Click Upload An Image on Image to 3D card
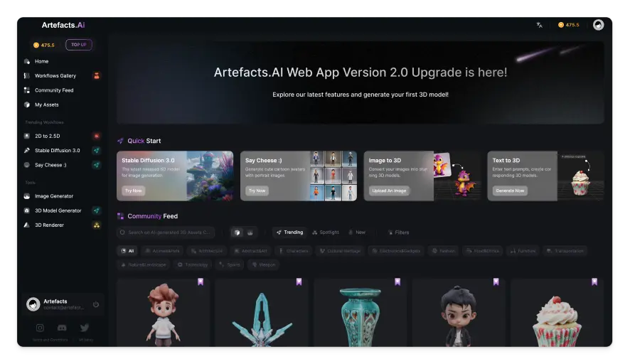 389,191
